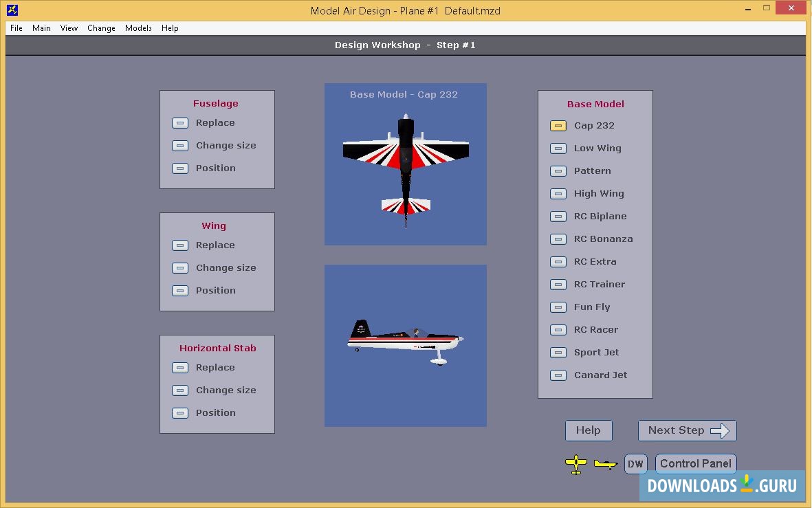Viewport: 812px width, 508px height.
Task: Open Design Workshop via the DW icon
Action: click(635, 463)
